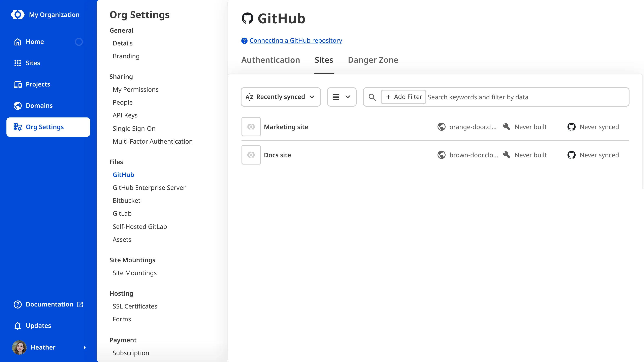Image resolution: width=644 pixels, height=362 pixels.
Task: Click the Sites grid icon
Action: (18, 63)
